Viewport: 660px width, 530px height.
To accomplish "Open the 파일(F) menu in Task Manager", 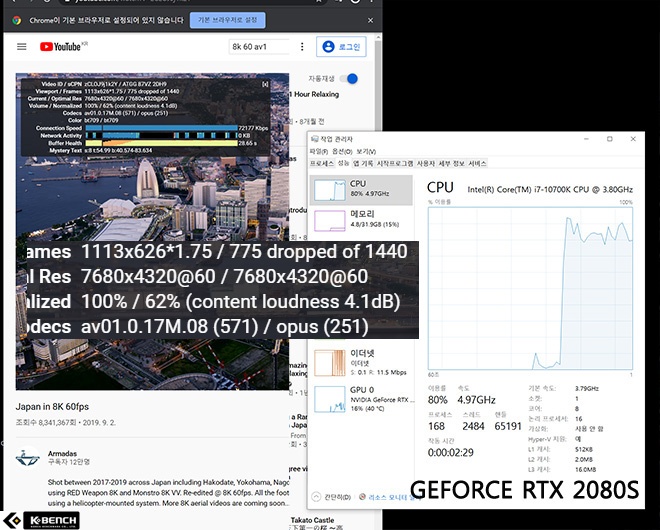I will point(319,152).
